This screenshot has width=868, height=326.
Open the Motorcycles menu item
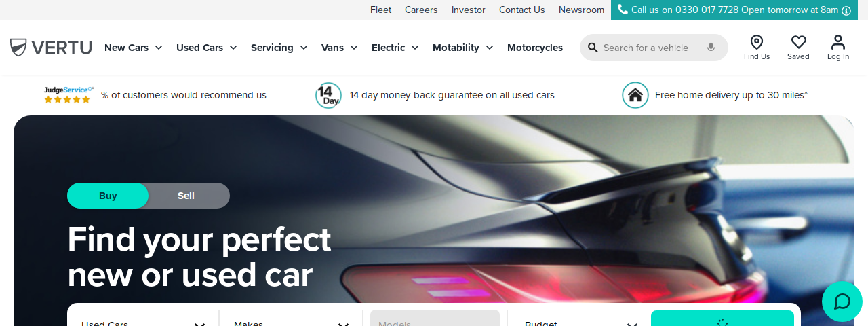pyautogui.click(x=535, y=48)
